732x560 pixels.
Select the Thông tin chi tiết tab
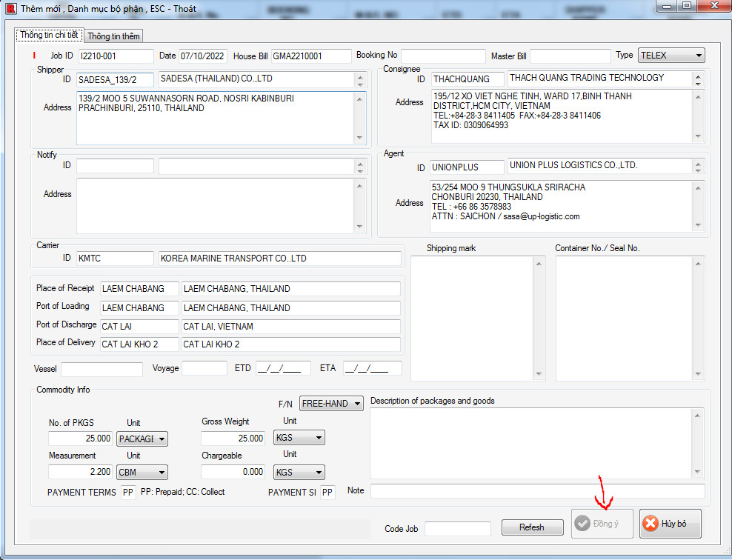tap(50, 36)
